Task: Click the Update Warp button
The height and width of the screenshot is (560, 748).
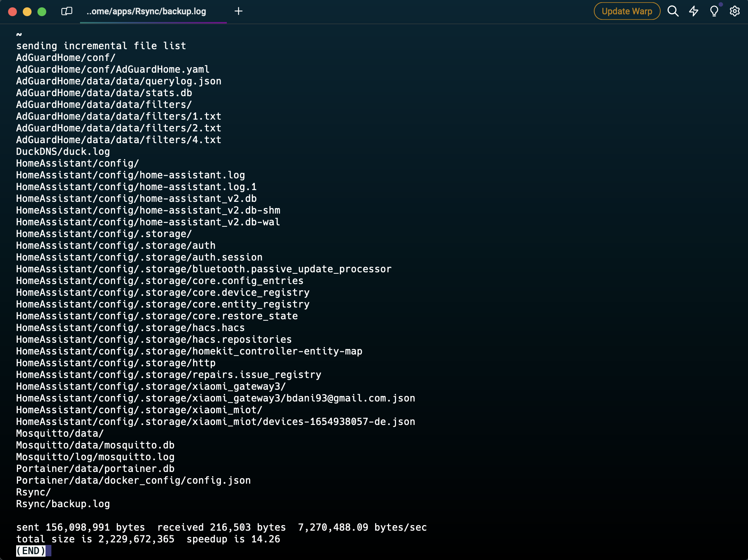Action: point(627,11)
